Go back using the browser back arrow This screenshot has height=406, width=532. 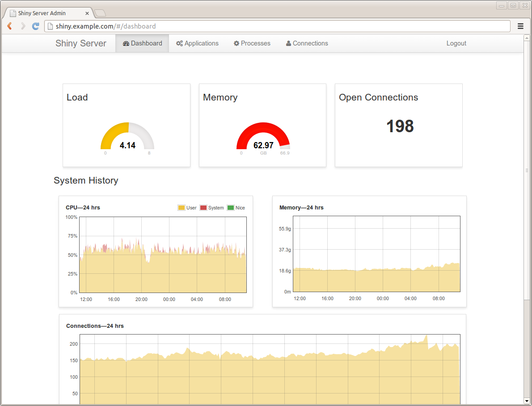click(9, 26)
